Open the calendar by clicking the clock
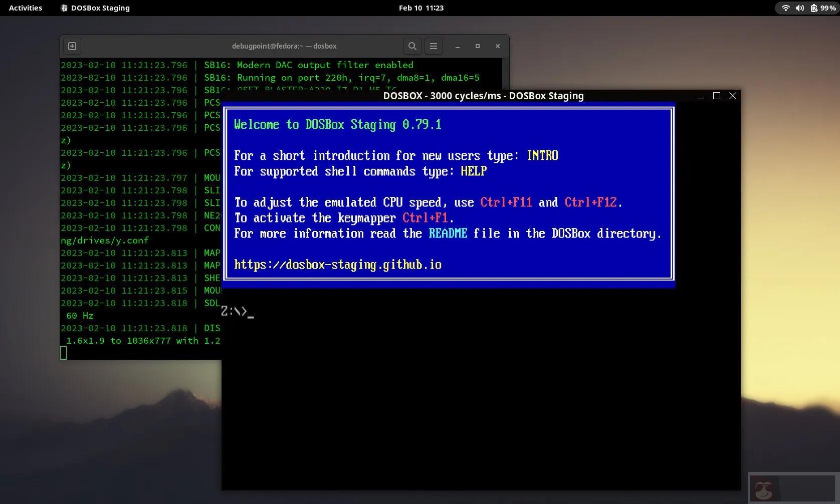This screenshot has height=504, width=840. (x=422, y=8)
